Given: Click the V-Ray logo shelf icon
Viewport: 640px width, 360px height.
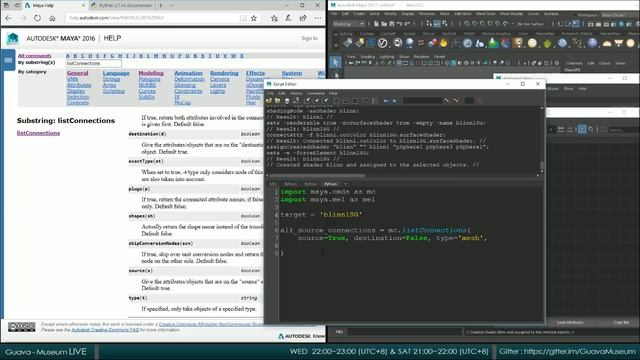Looking at the screenshot, I should point(382,43).
